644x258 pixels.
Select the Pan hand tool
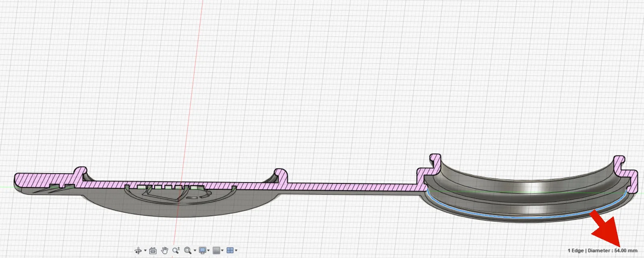pyautogui.click(x=165, y=250)
